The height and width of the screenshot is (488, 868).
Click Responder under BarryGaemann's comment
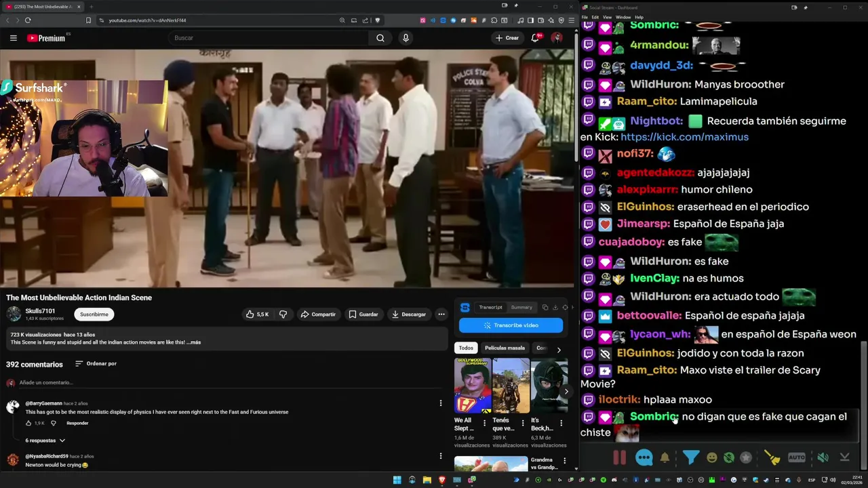77,423
